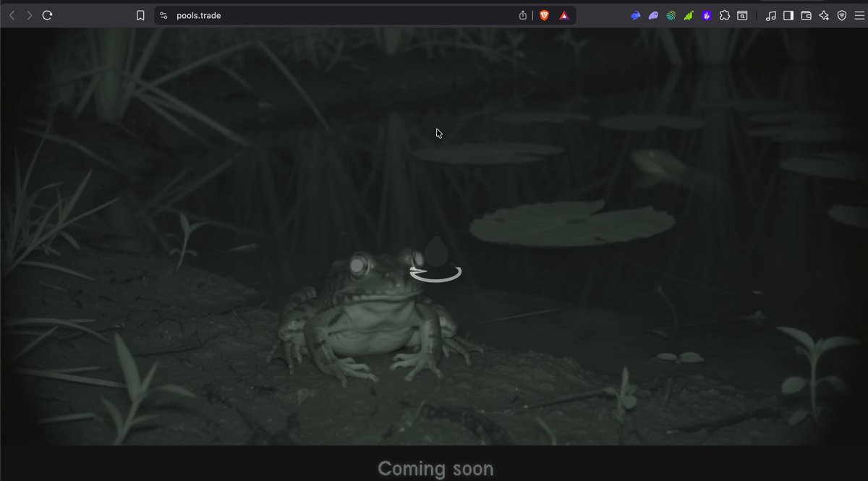868x481 pixels.
Task: Open the Brave VPN shield icon
Action: (x=842, y=15)
